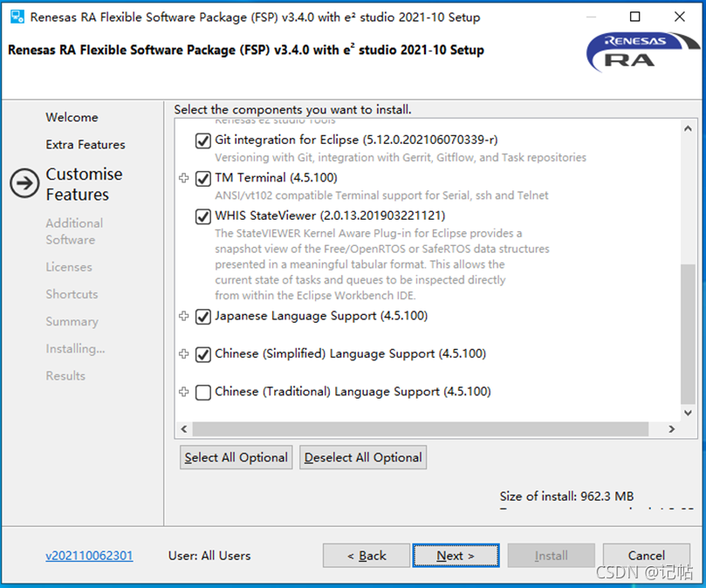Disable Japanese Language Support
Screen dimensions: 706x588
tap(202, 317)
